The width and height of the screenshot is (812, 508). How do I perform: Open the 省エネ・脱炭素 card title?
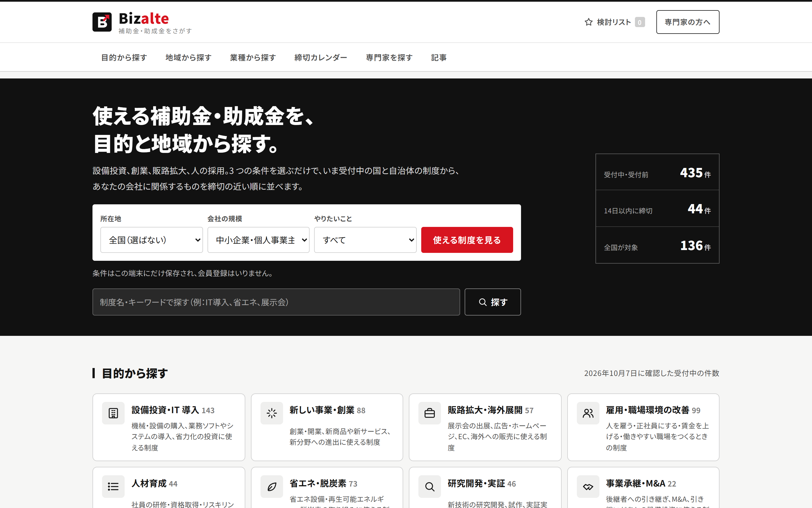318,483
